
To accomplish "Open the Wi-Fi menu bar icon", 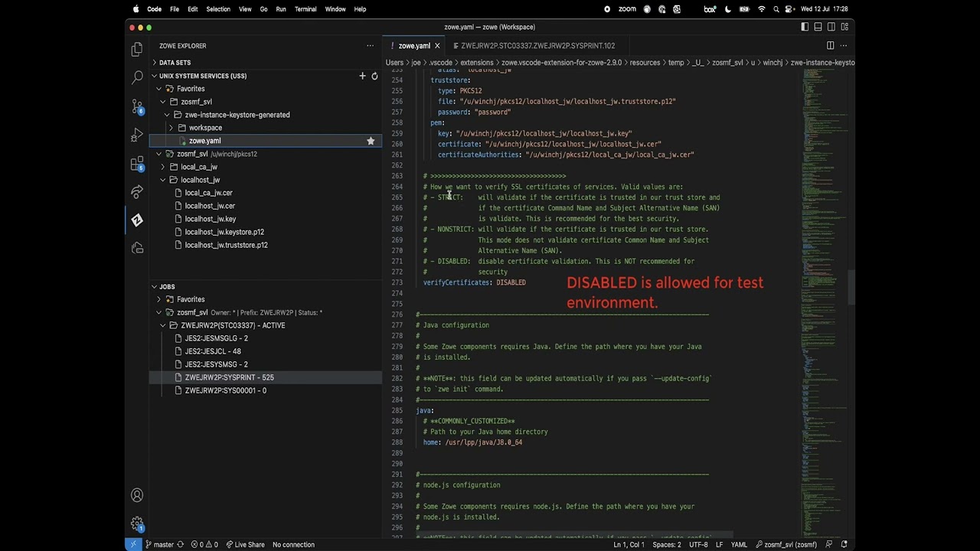I will (x=761, y=9).
